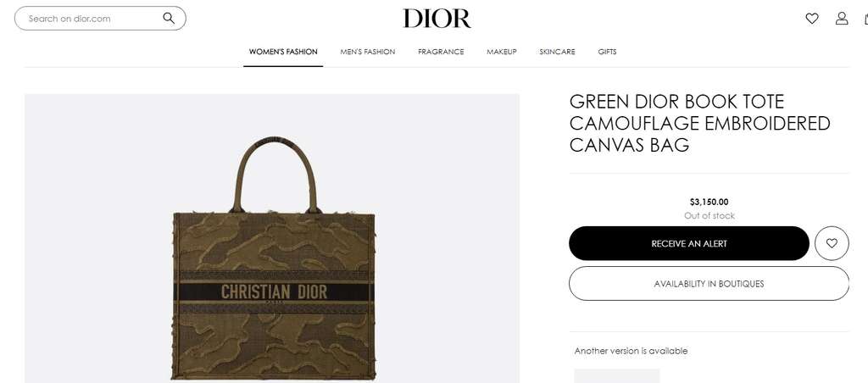Open the Men's Fashion menu

[x=368, y=52]
